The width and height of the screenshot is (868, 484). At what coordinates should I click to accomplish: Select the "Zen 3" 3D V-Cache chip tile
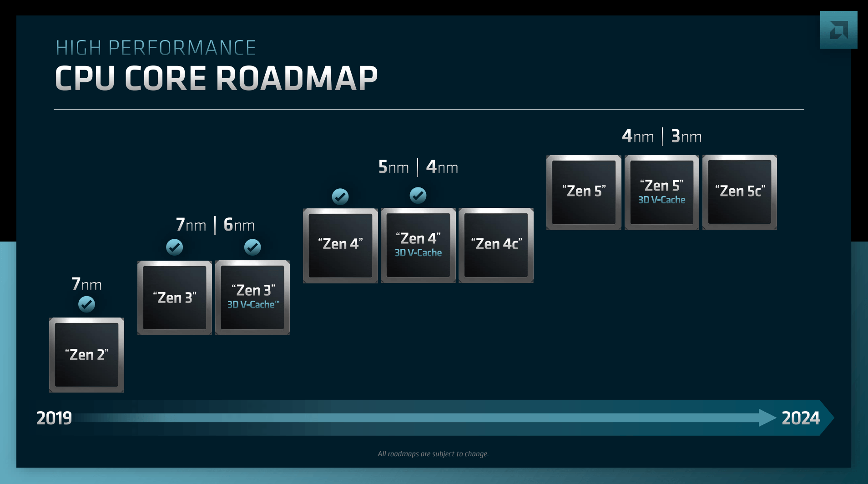tap(252, 298)
